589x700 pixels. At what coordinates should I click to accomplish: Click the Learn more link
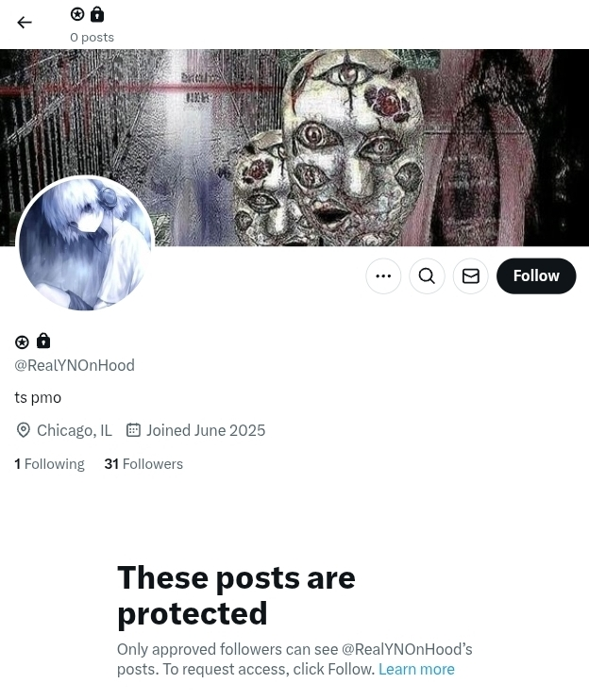pyautogui.click(x=416, y=669)
